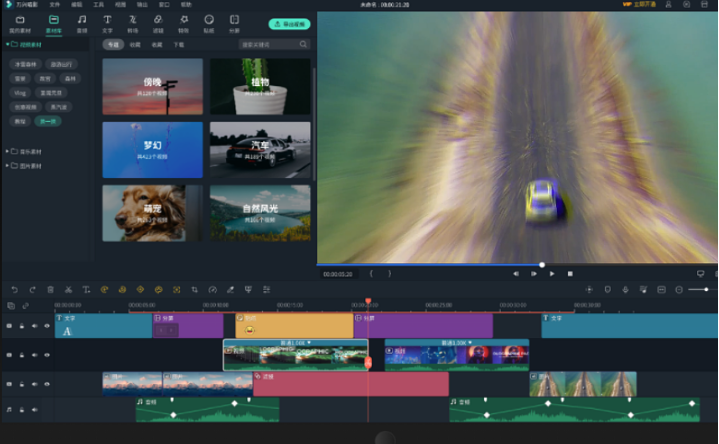Expand the 图片素材 folder
This screenshot has height=444, width=719.
pyautogui.click(x=8, y=164)
